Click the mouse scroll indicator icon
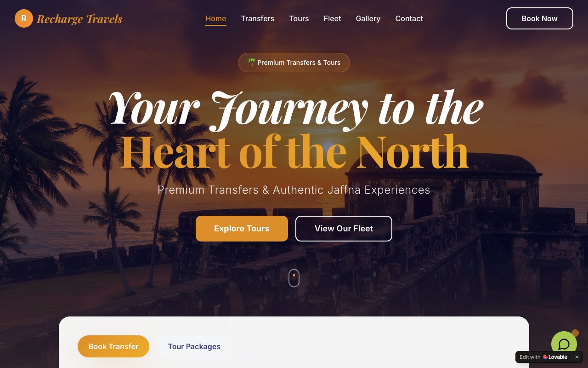 [294, 278]
